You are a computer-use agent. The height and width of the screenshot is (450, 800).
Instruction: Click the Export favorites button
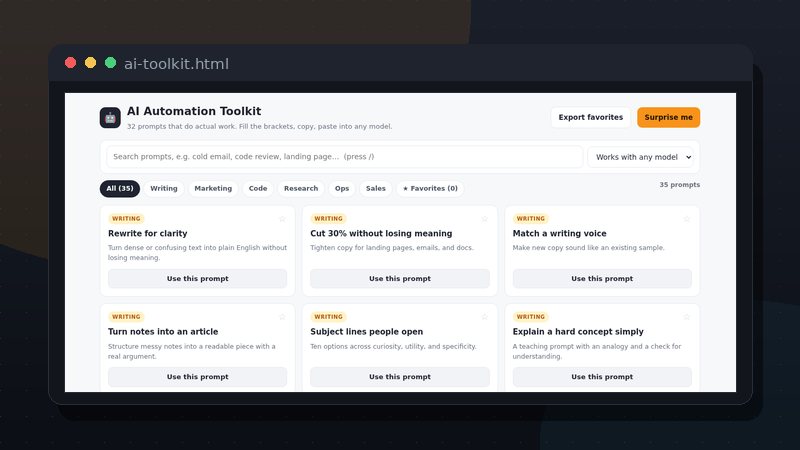click(591, 117)
